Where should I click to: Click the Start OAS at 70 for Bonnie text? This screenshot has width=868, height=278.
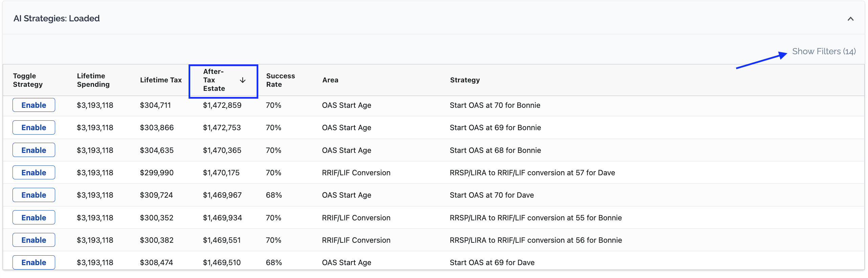495,105
